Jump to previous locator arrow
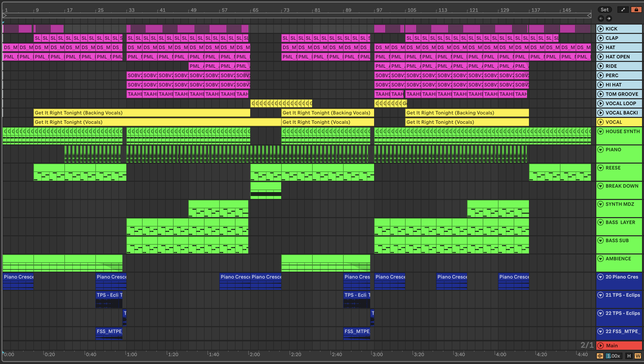 (601, 18)
